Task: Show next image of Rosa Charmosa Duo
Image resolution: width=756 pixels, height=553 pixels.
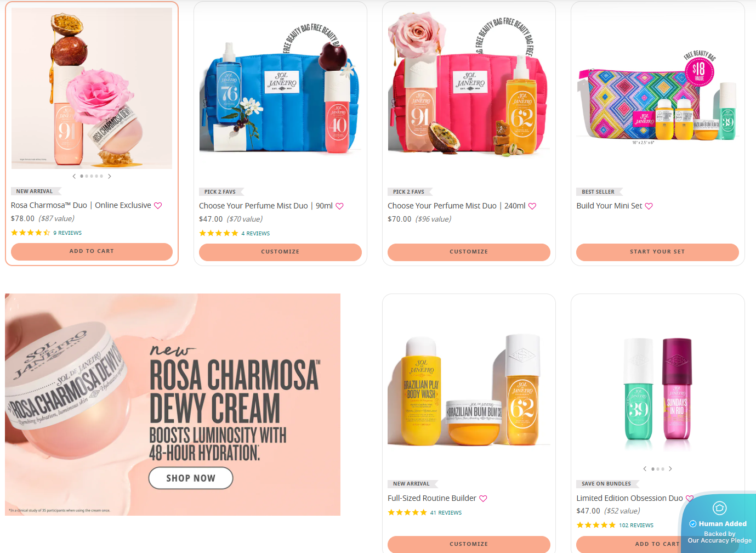Action: click(110, 176)
